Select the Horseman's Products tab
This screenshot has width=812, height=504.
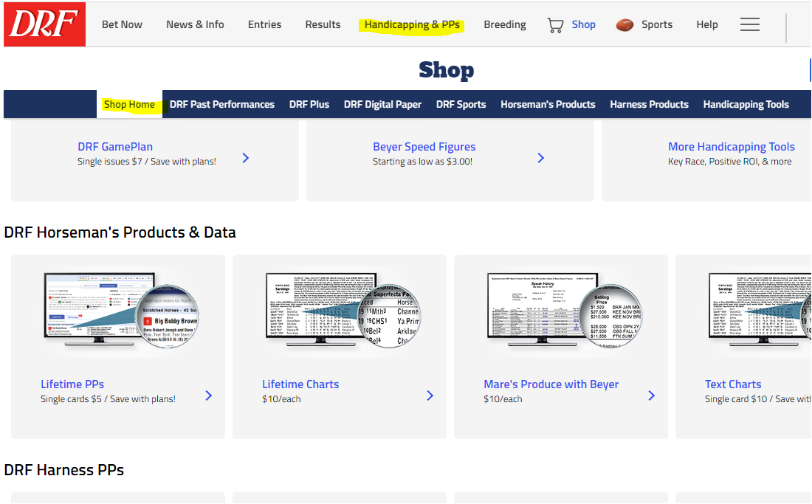pos(548,105)
